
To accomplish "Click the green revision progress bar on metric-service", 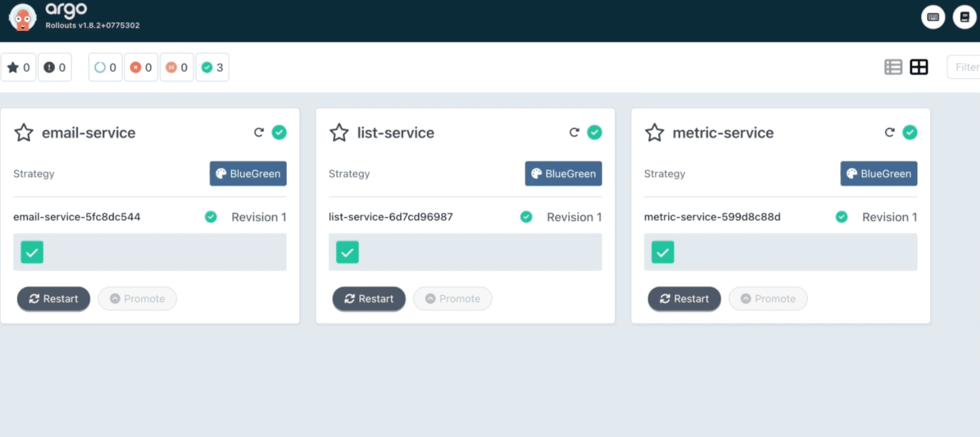I will coord(662,252).
